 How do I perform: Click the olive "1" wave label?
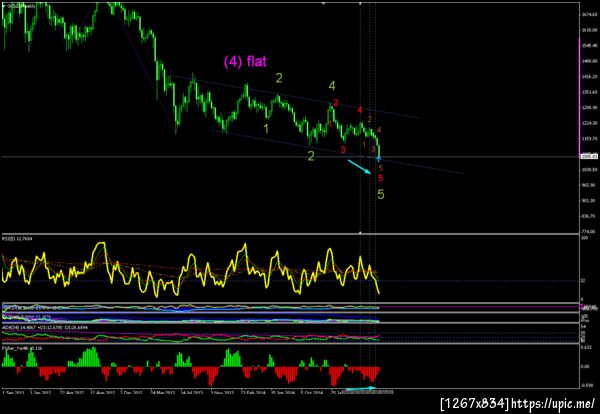266,129
